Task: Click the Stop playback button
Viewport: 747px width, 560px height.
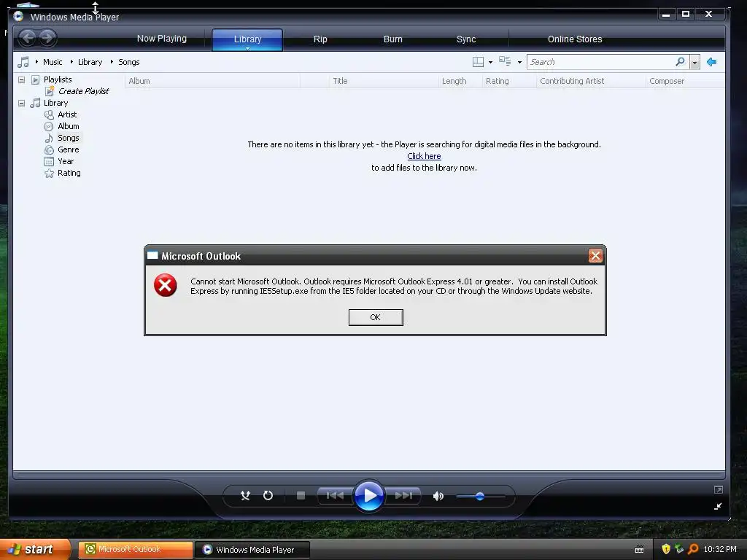Action: pyautogui.click(x=301, y=496)
